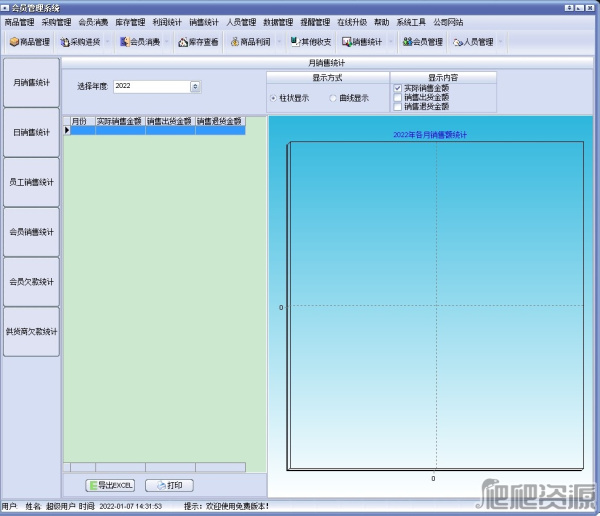Open the 系统工具 menu
Image resolution: width=600 pixels, height=516 pixels.
(x=411, y=22)
